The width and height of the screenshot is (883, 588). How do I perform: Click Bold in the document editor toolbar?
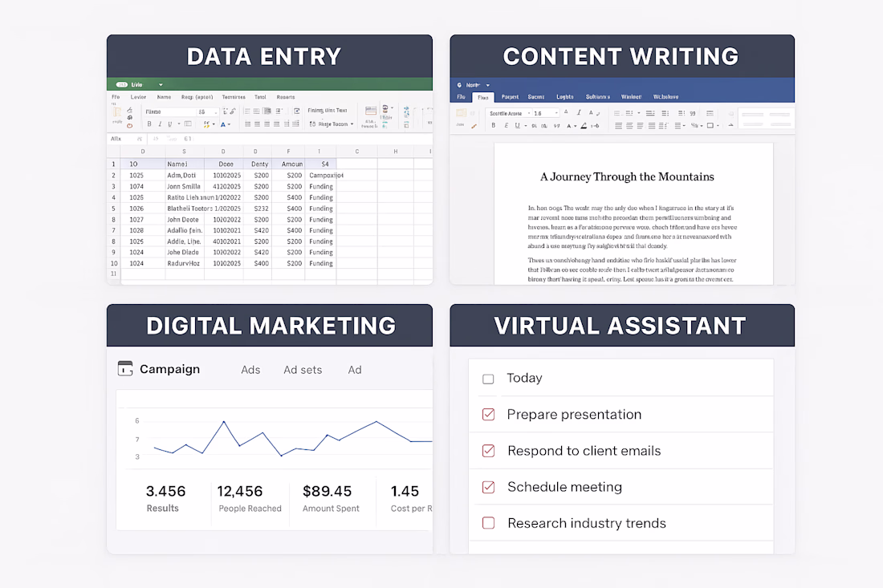click(x=494, y=125)
